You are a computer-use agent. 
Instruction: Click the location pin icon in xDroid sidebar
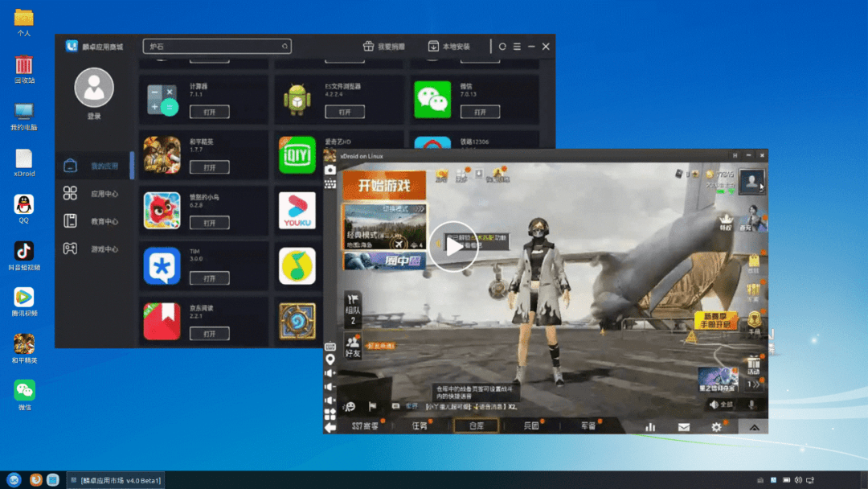pyautogui.click(x=330, y=360)
